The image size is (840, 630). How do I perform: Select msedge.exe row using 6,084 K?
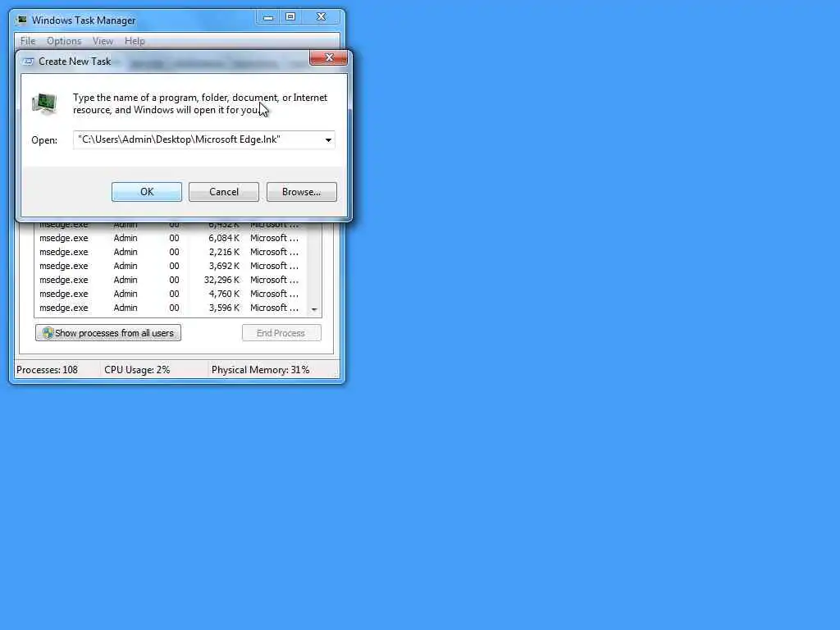[171, 238]
